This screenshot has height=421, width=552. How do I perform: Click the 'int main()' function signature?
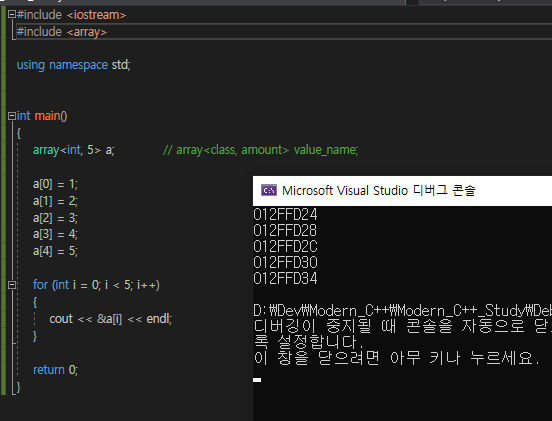coord(42,116)
